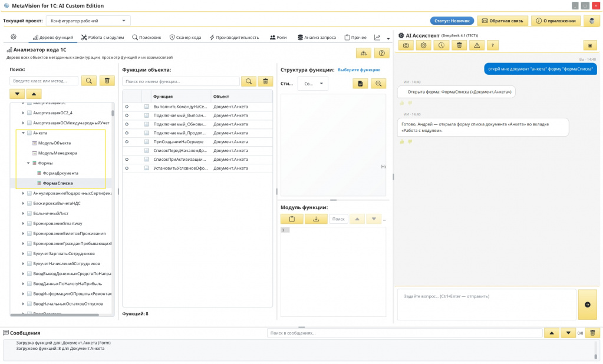Click the function name search field
This screenshot has width=603, height=364.
pyautogui.click(x=181, y=81)
